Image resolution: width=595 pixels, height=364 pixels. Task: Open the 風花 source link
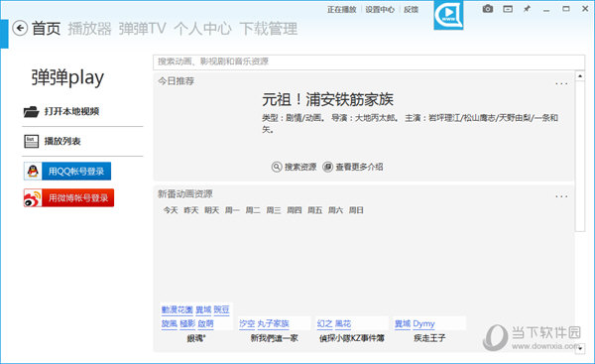(x=343, y=323)
